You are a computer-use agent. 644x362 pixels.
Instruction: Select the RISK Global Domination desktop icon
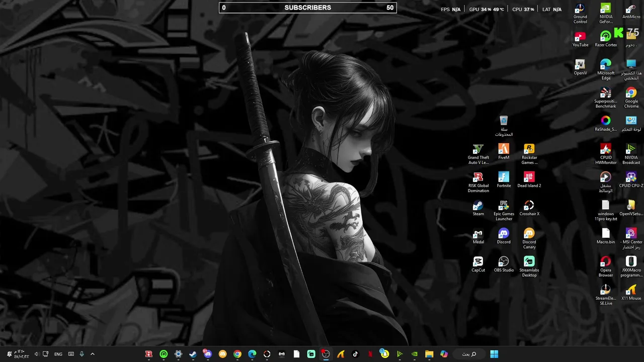coord(478,183)
